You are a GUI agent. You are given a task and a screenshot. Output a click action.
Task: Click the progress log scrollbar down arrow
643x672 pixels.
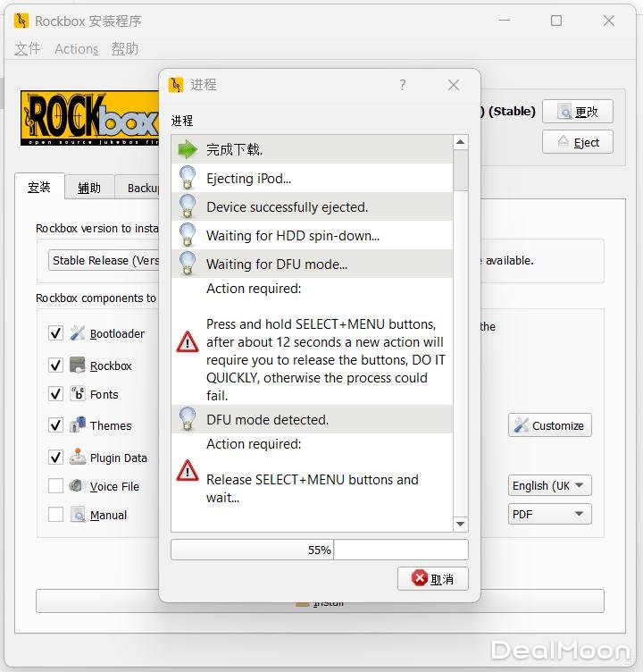pyautogui.click(x=461, y=525)
